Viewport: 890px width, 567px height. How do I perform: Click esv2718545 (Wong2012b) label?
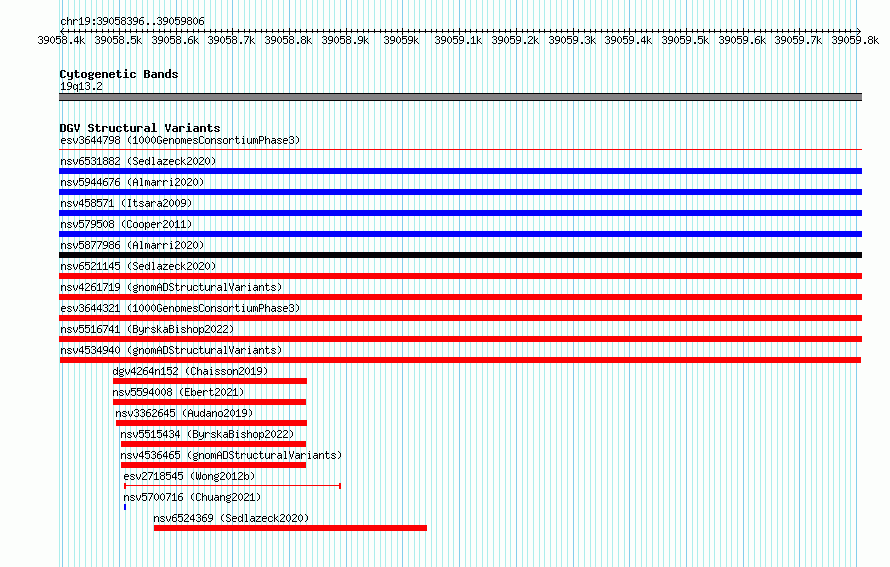tap(189, 476)
